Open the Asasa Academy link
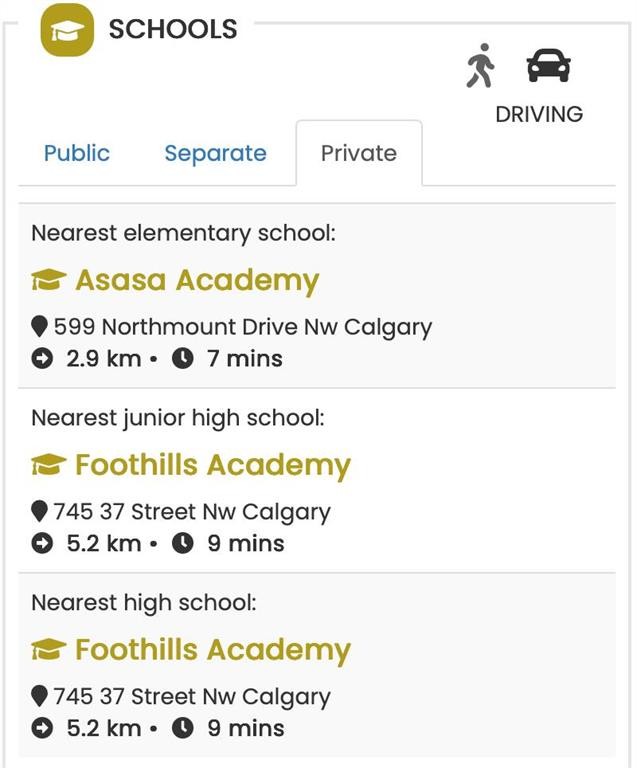The width and height of the screenshot is (637, 768). click(x=197, y=280)
